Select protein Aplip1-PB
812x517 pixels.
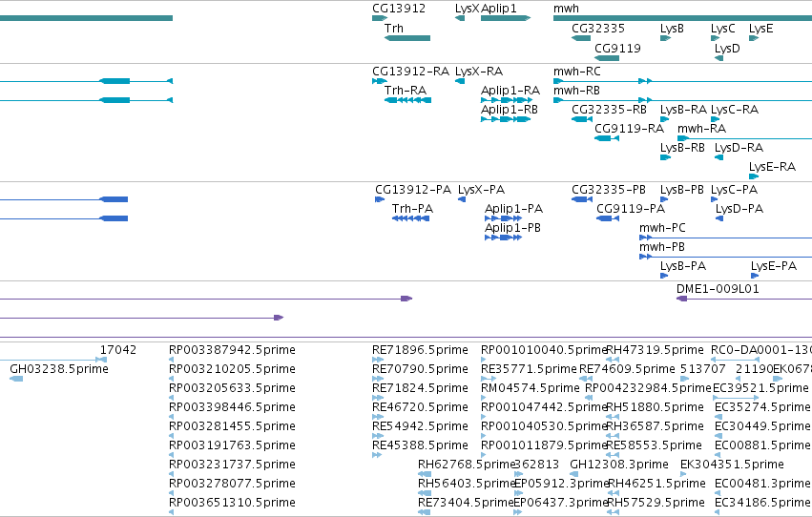point(512,228)
